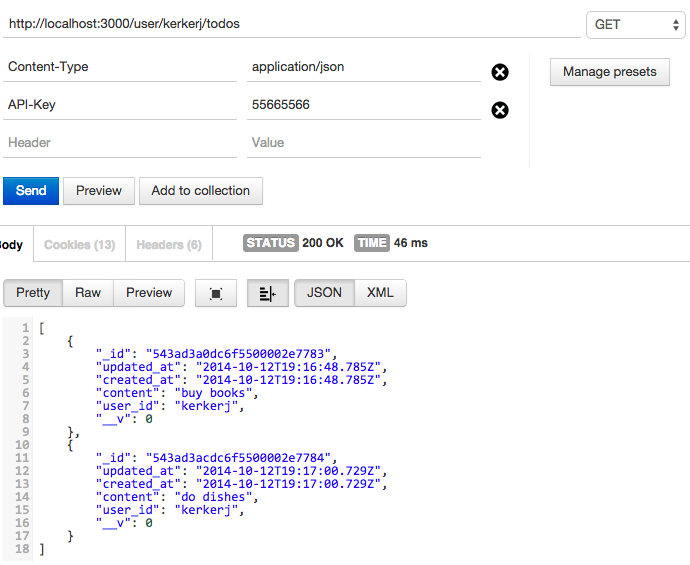Click the API-Key value field 55665566

364,104
